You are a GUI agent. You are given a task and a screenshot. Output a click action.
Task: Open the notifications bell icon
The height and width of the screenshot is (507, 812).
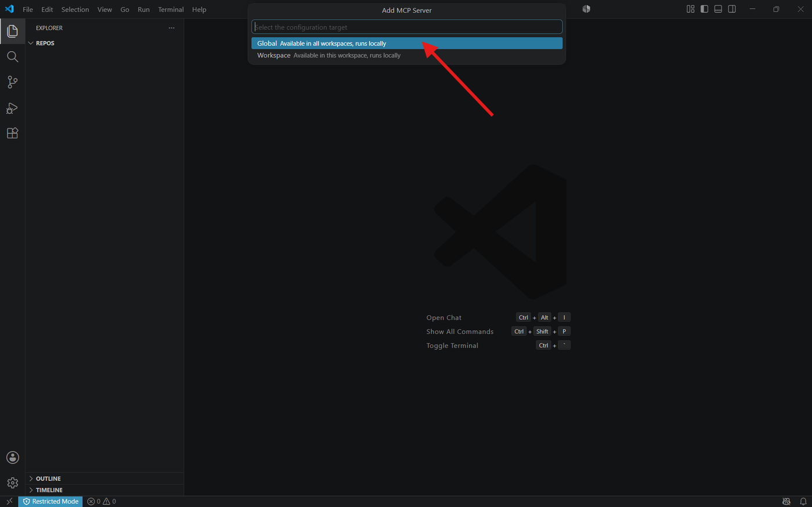click(803, 501)
